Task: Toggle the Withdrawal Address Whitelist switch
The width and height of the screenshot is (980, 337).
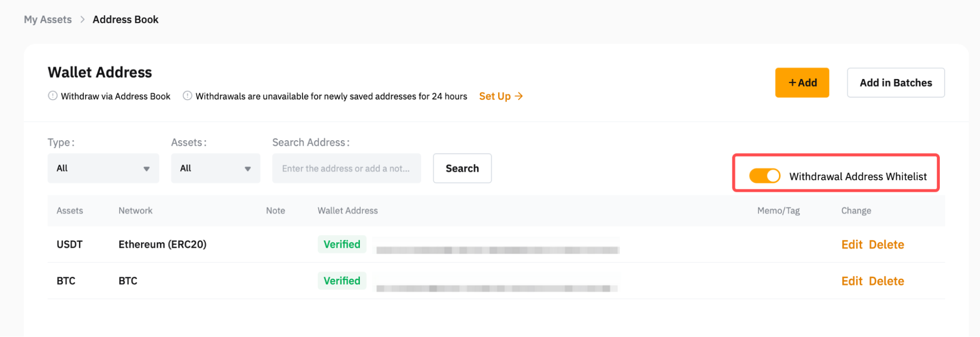Action: 764,176
